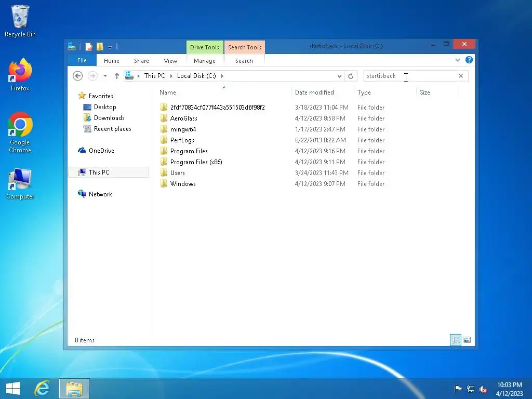Viewport: 532px width, 399px height.
Task: Expand the chevron after Local Disk (C:)
Action: coord(222,76)
